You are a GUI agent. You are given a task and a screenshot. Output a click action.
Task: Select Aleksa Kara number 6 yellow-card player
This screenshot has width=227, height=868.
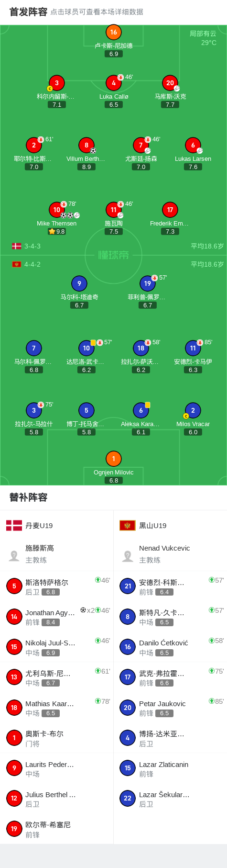click(141, 410)
